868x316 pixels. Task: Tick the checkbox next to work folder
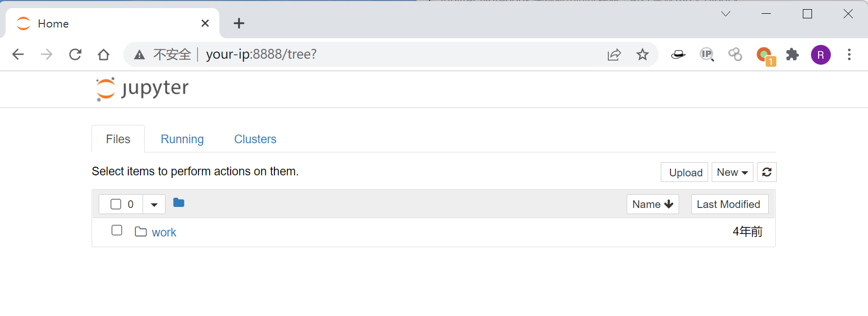117,230
